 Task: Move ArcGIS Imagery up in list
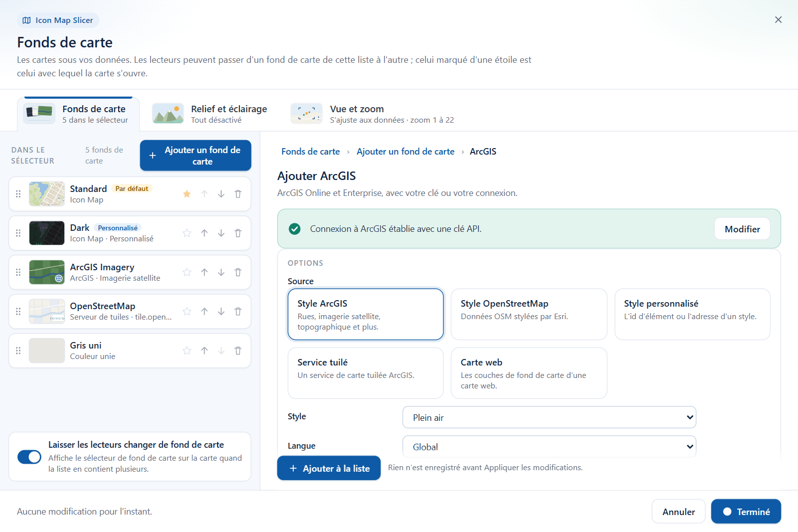[204, 272]
